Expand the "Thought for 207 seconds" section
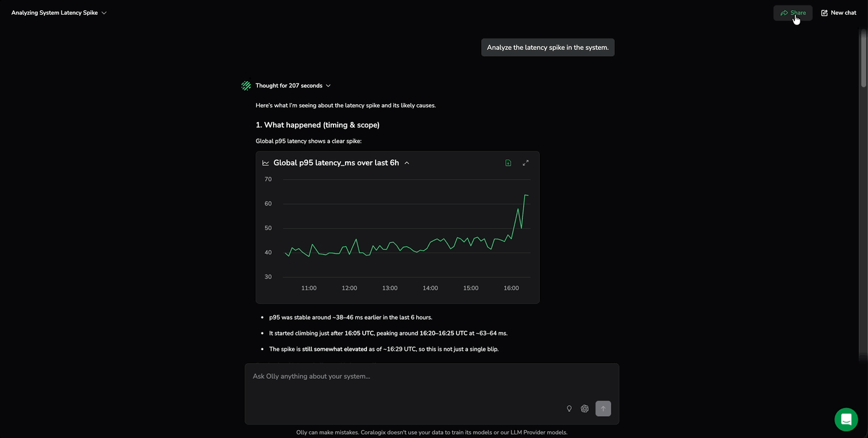The image size is (868, 438). [328, 86]
